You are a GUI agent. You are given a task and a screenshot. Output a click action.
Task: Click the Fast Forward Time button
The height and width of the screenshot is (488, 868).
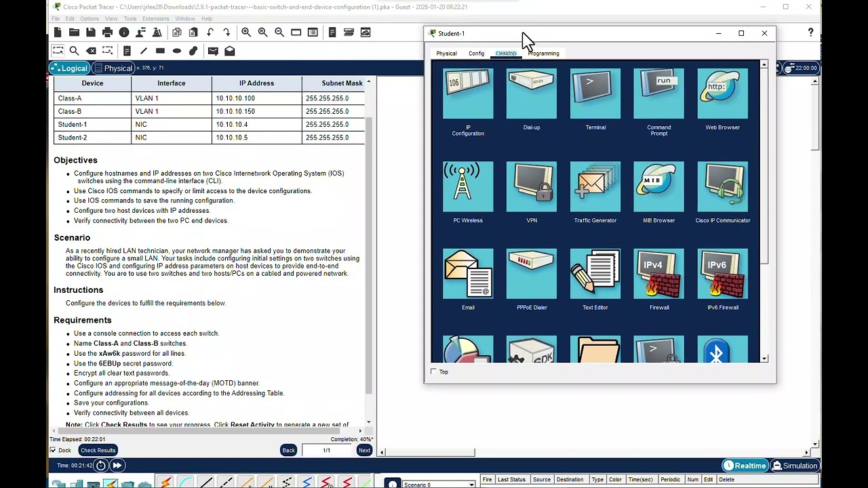tap(117, 465)
